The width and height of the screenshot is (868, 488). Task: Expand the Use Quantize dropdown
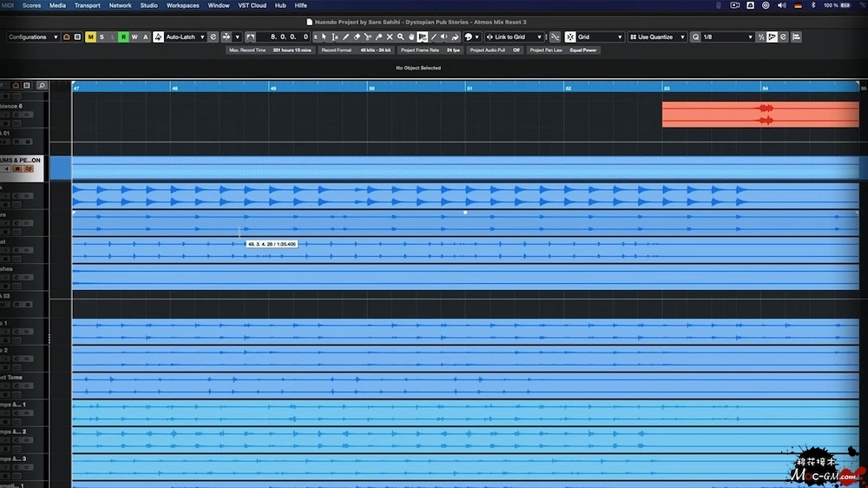(x=661, y=37)
